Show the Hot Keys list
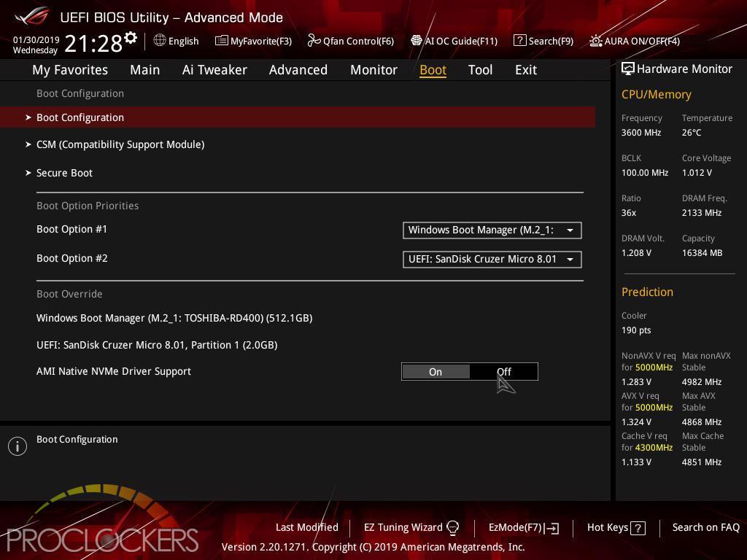The height and width of the screenshot is (560, 747). coord(616,528)
